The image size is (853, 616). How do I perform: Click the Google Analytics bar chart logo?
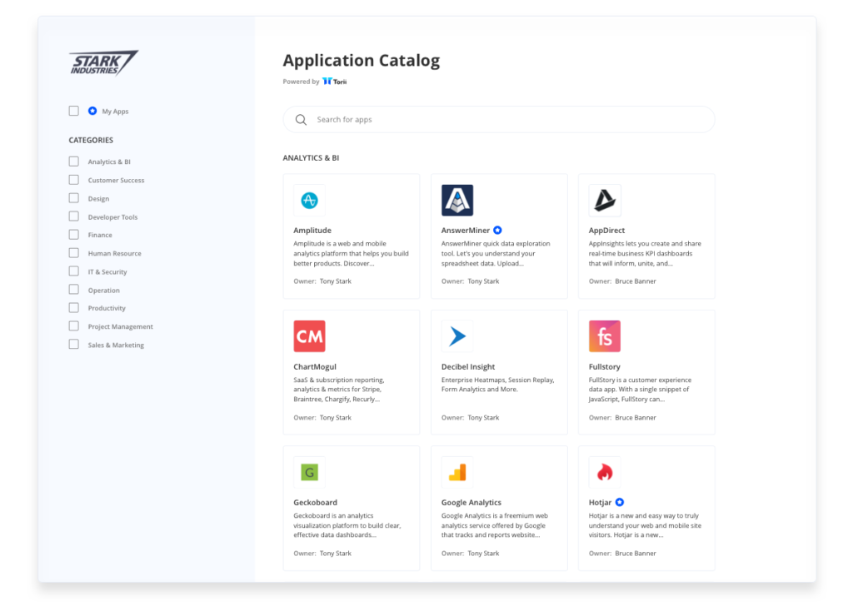[x=457, y=472]
